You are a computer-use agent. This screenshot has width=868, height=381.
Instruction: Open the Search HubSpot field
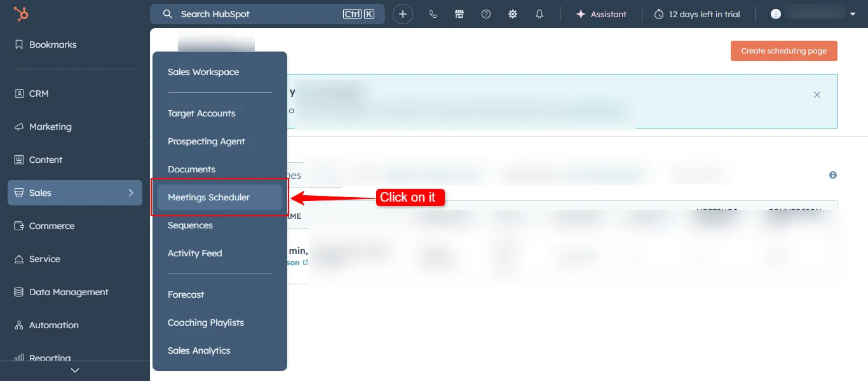268,14
